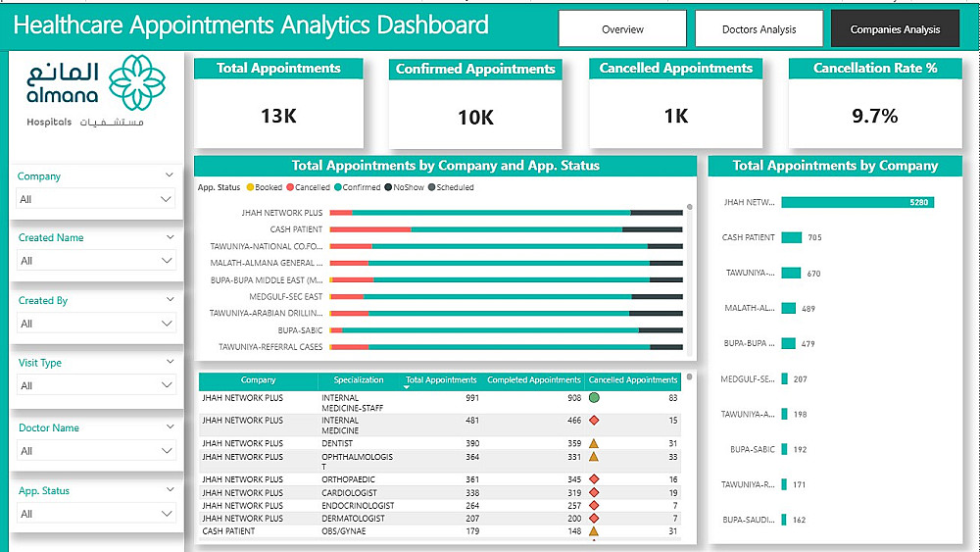The height and width of the screenshot is (552, 980).
Task: Click the MEDGULF-SE... 207 bar
Action: tap(784, 378)
